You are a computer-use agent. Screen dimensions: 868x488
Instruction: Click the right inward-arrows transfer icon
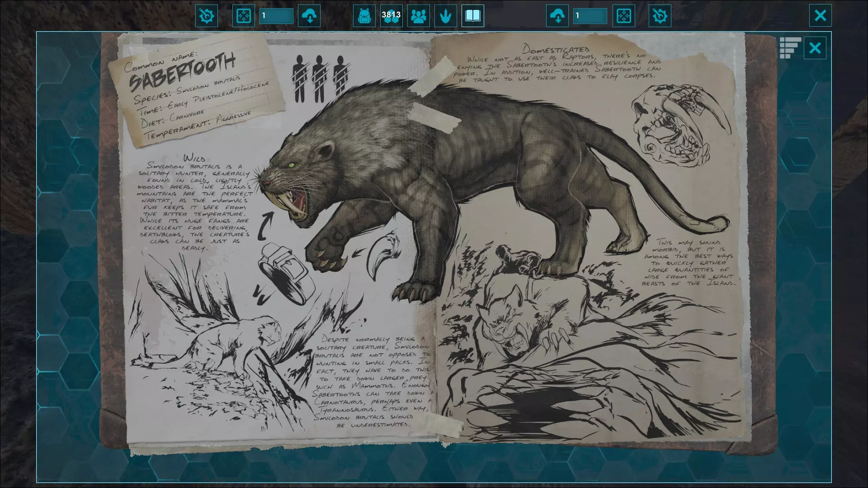(x=623, y=16)
